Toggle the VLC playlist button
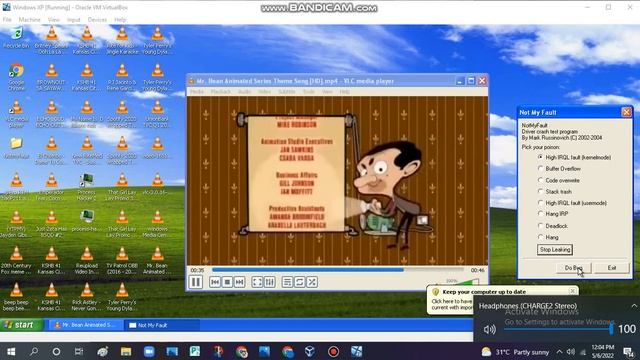 [x=287, y=282]
